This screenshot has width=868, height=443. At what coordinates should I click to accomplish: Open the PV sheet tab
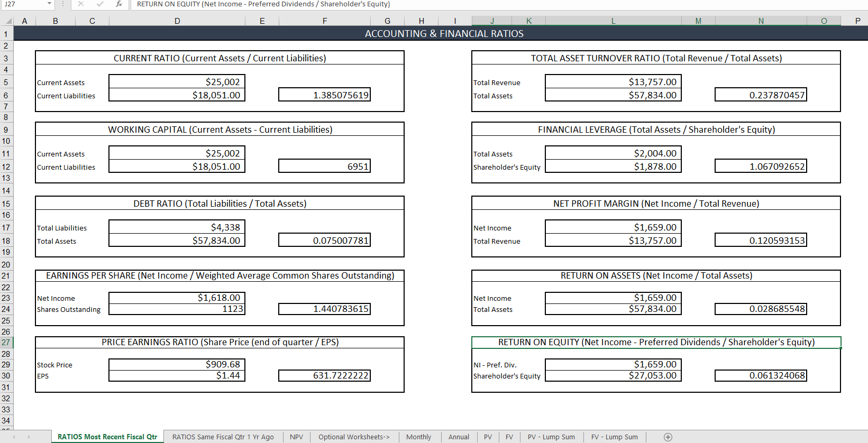[488, 437]
